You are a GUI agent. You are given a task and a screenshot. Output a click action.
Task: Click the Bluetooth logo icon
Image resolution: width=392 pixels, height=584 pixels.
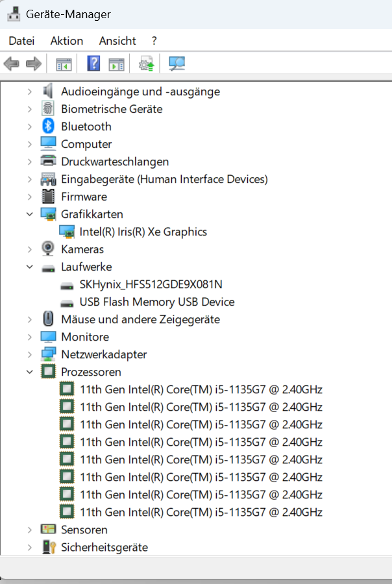(48, 127)
